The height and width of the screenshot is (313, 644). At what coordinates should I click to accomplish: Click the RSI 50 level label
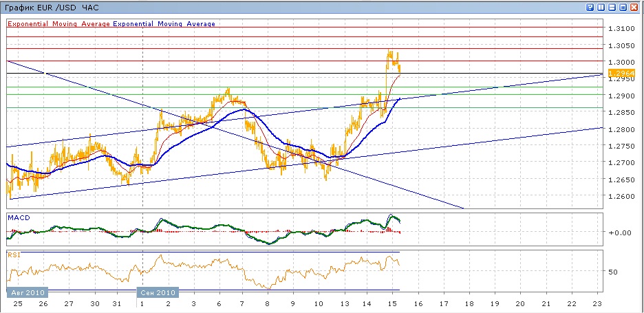pyautogui.click(x=613, y=272)
